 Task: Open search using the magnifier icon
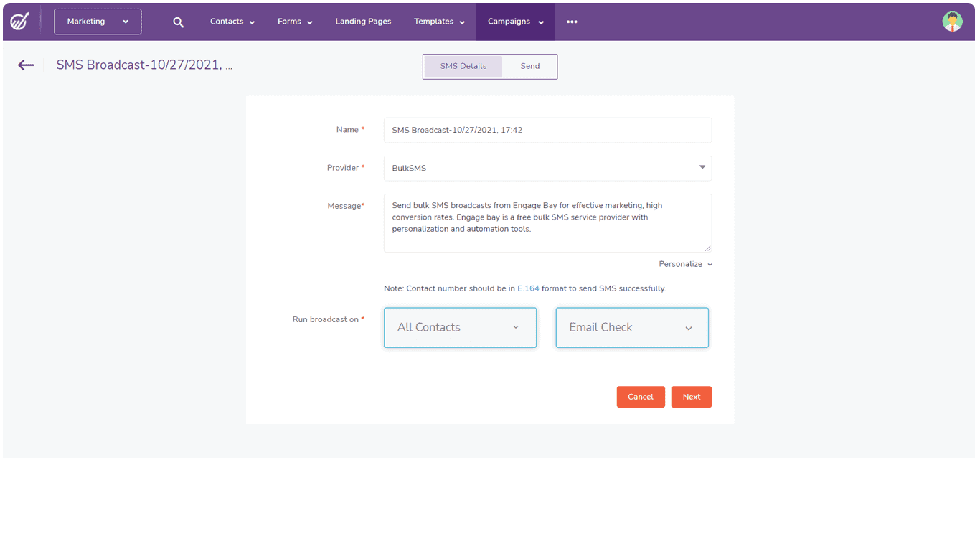tap(178, 22)
